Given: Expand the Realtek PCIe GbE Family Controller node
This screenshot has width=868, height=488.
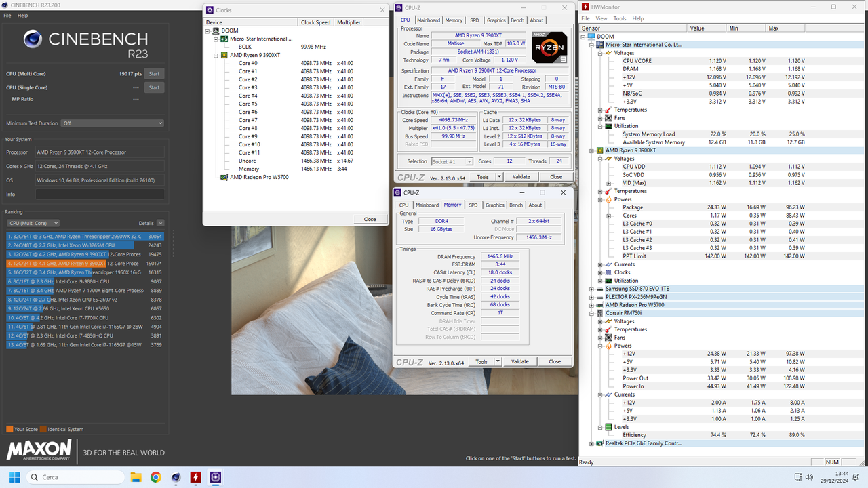Looking at the screenshot, I should tap(592, 443).
